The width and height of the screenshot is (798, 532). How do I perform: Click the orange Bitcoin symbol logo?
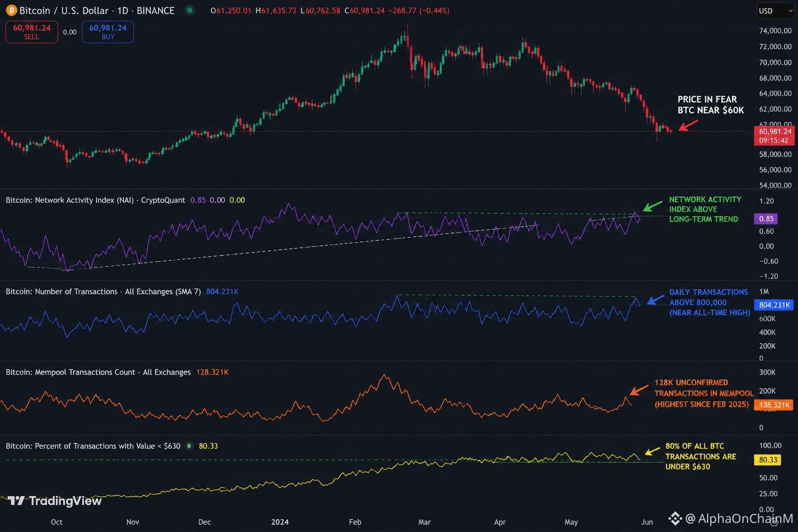[x=11, y=10]
